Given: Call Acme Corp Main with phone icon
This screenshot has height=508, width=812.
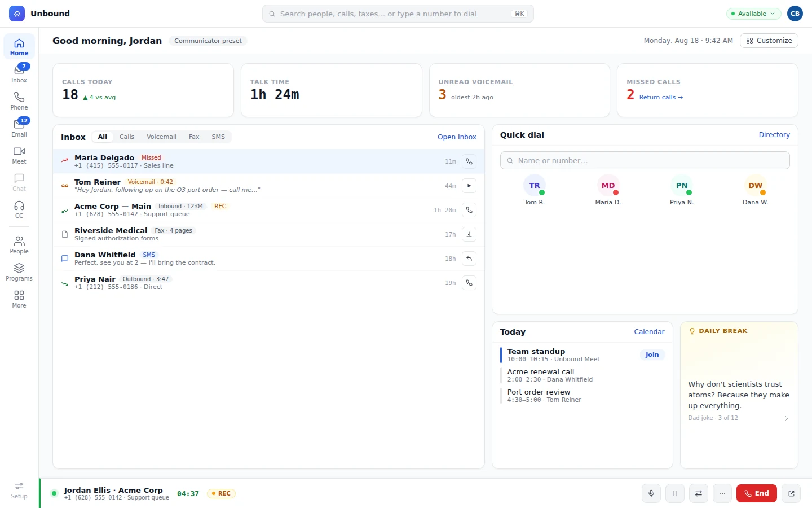Looking at the screenshot, I should pos(469,210).
